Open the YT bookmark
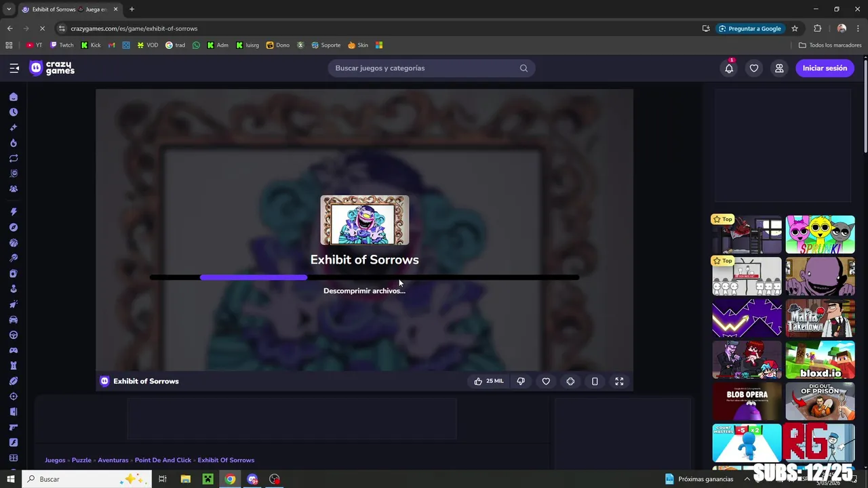868x488 pixels. click(34, 45)
